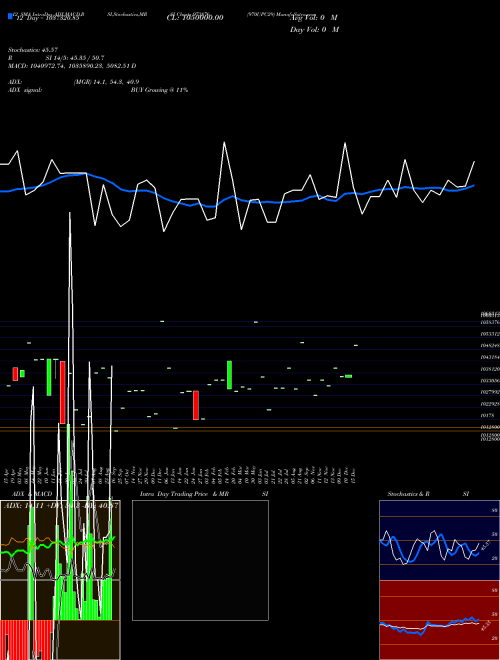This screenshot has width=500, height=660.
Task: Select the '(MGR) 14.1, 54.3, 40.9' ADX values
Action: (x=106, y=82)
